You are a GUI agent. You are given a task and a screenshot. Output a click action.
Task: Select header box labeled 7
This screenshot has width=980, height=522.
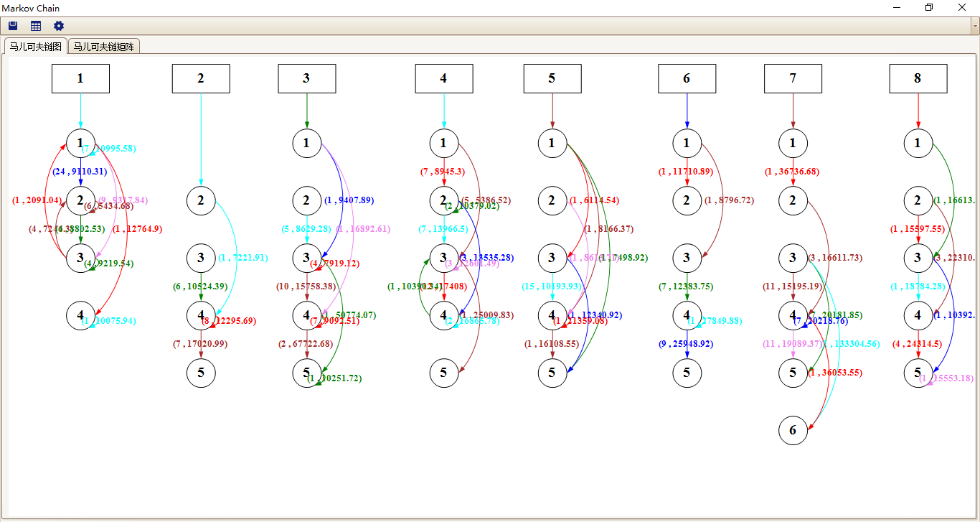tap(793, 78)
